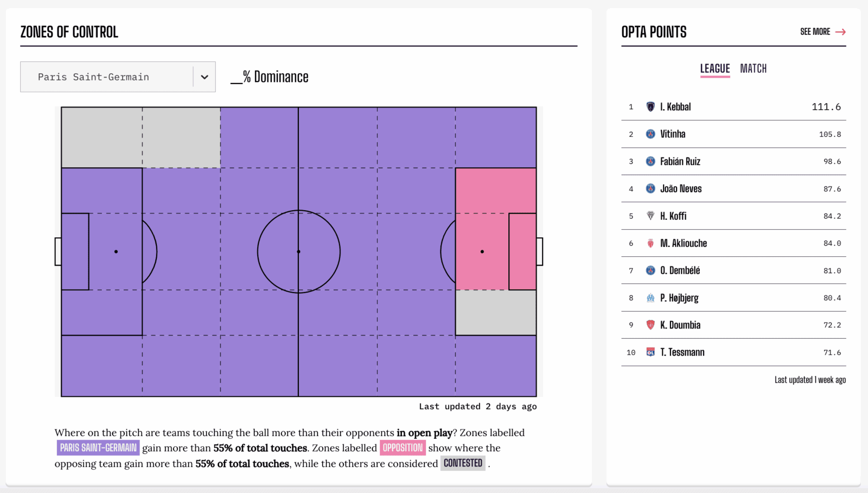Click the pink arrow next to SEE MORE

[840, 32]
